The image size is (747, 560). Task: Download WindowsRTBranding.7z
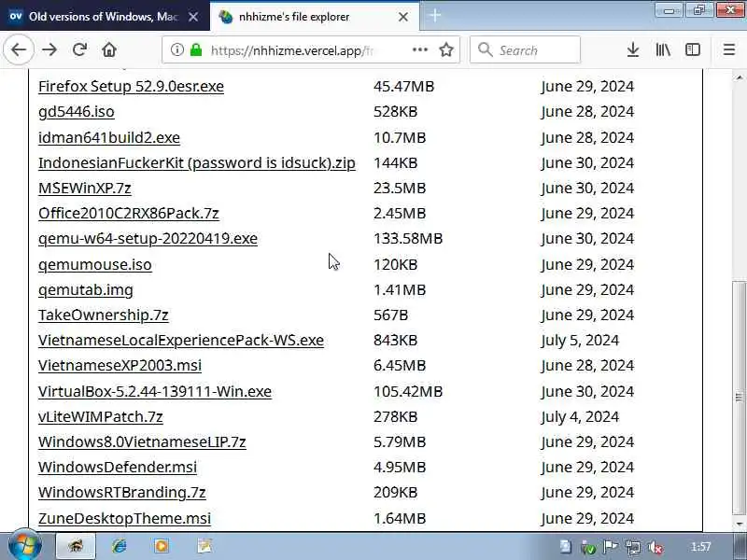(122, 493)
